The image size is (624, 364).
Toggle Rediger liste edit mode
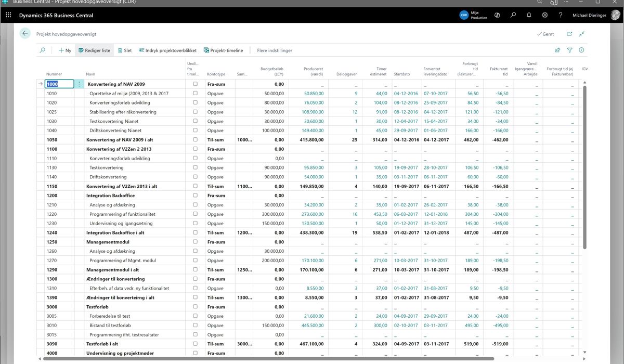[x=94, y=50]
